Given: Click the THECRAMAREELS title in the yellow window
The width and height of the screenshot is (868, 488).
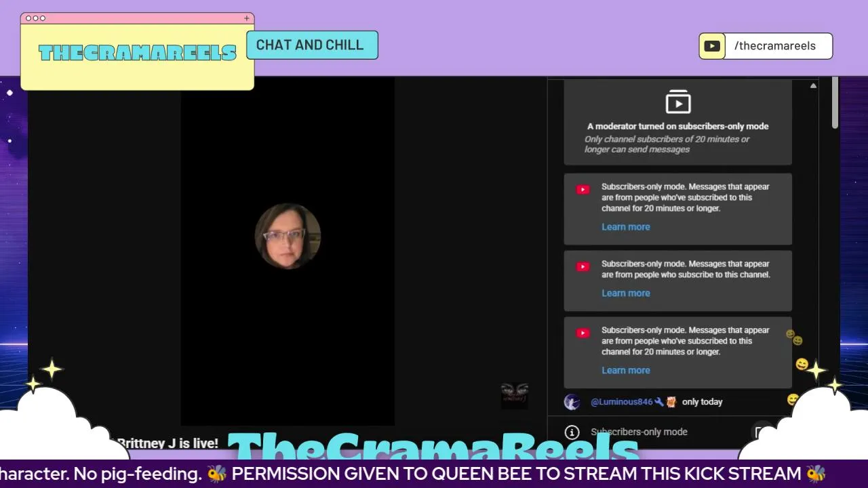Looking at the screenshot, I should click(x=138, y=53).
